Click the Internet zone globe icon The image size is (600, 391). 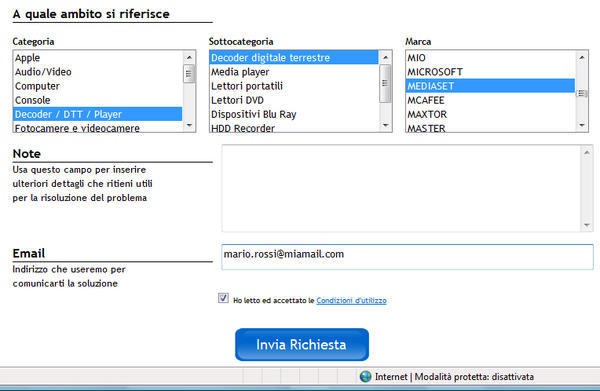pyautogui.click(x=365, y=377)
